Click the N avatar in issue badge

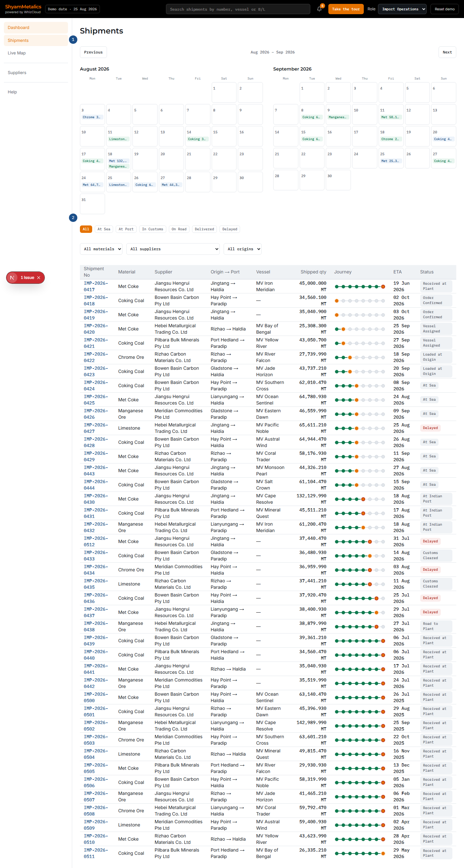(12, 278)
